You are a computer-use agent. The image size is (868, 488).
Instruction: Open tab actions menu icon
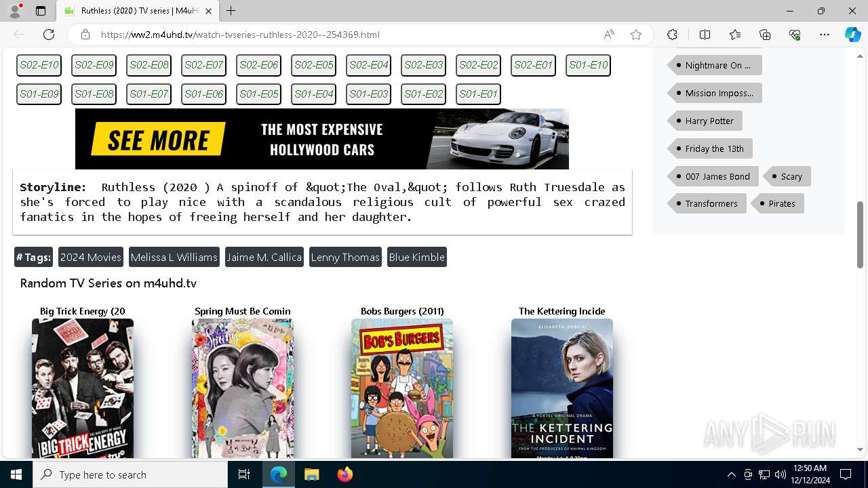[41, 11]
